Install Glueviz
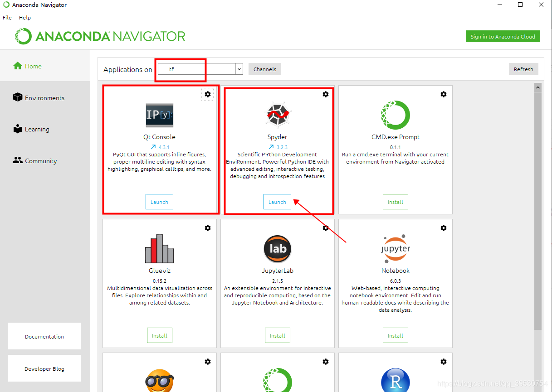This screenshot has width=552, height=392. (160, 336)
